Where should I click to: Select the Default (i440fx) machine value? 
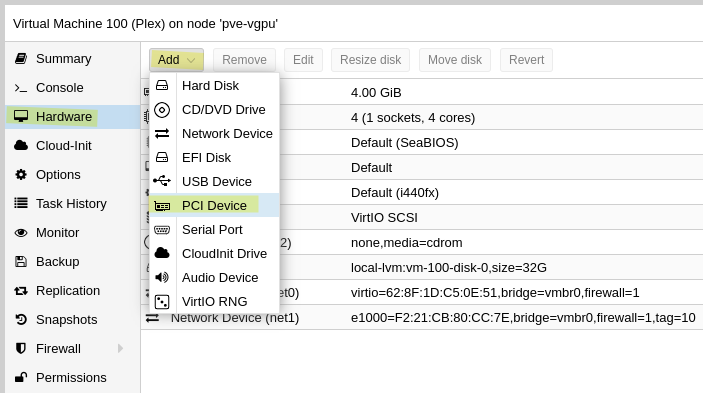coord(395,193)
